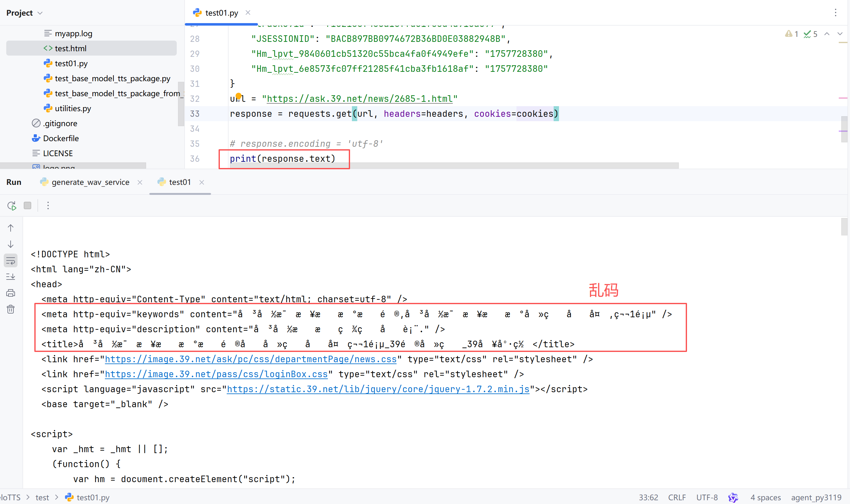This screenshot has width=850, height=504.
Task: Switch to the generate_wav_service run tab
Action: [x=90, y=182]
